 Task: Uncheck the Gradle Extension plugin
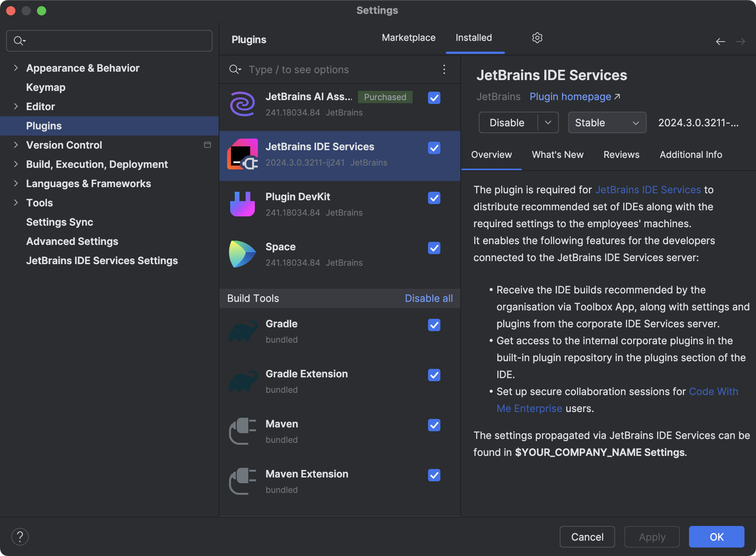click(x=434, y=375)
